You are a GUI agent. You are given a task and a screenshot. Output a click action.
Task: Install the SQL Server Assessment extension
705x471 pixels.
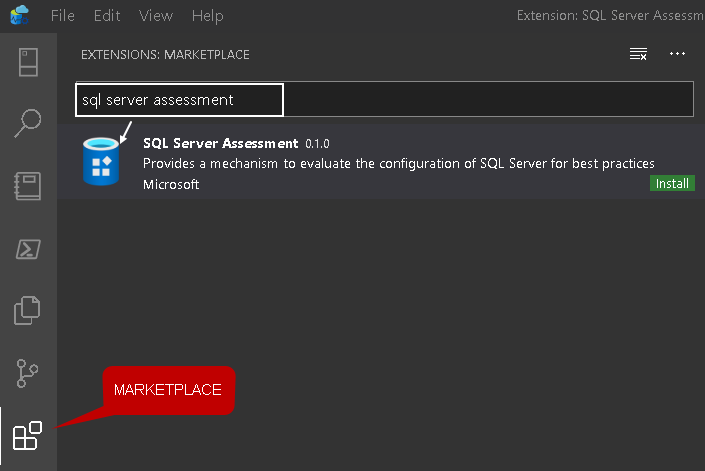[672, 184]
